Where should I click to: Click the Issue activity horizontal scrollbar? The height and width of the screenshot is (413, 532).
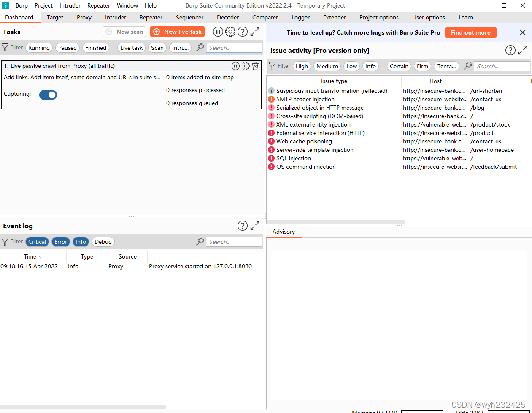[336, 221]
